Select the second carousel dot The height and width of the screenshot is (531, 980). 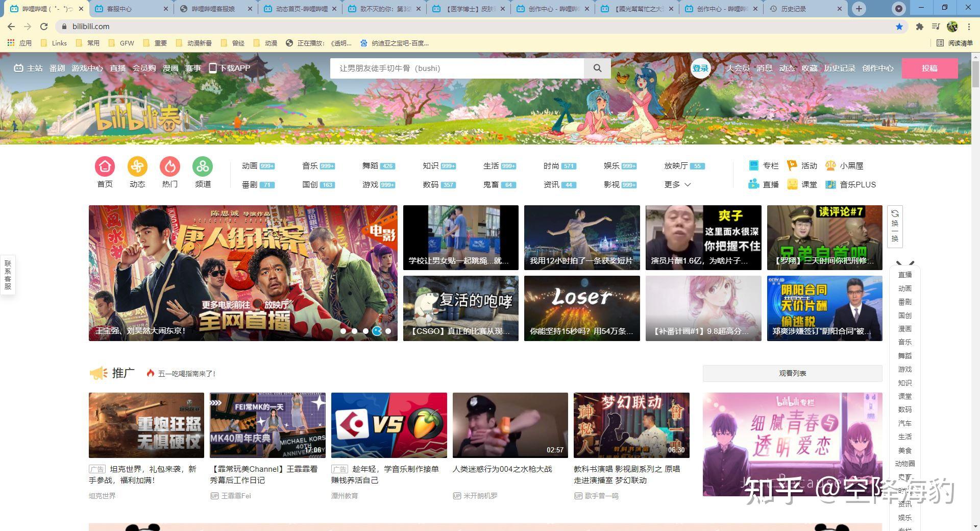click(x=354, y=331)
